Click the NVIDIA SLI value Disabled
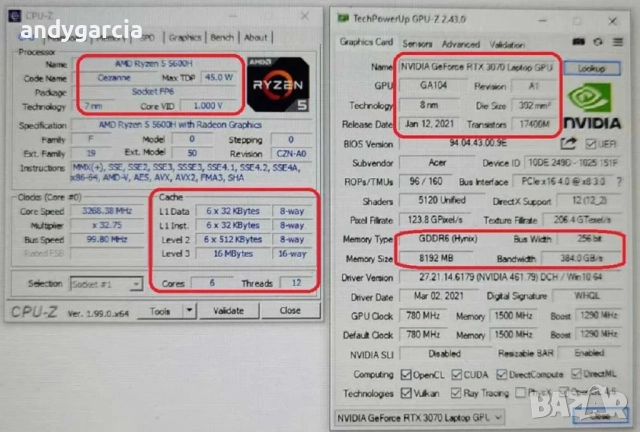This screenshot has height=432, width=640. (445, 354)
